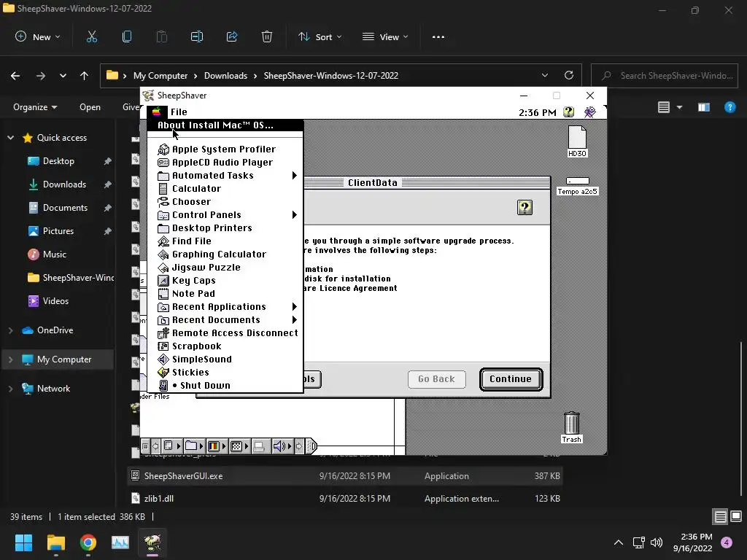Click the Share icon in Explorer toolbar
The width and height of the screenshot is (747, 560).
232,36
